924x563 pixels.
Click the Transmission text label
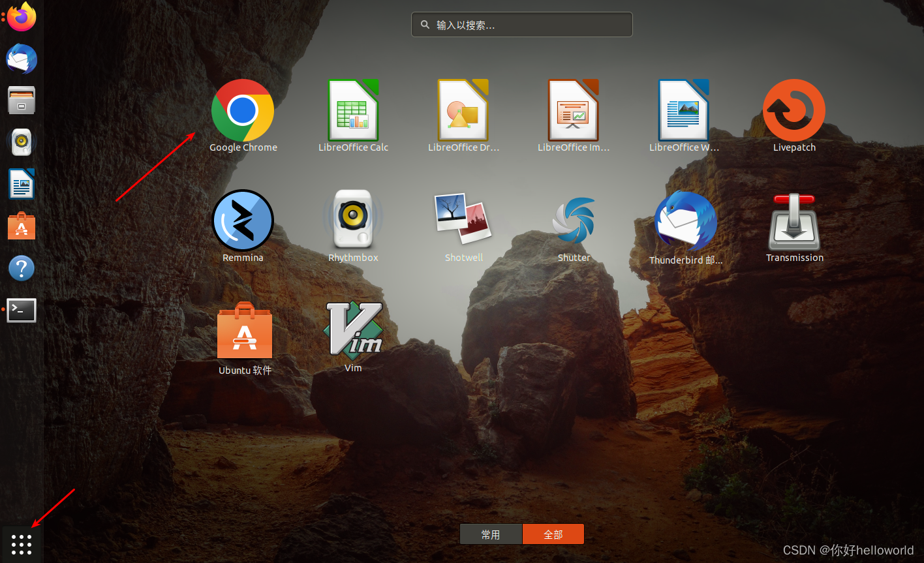pyautogui.click(x=795, y=258)
